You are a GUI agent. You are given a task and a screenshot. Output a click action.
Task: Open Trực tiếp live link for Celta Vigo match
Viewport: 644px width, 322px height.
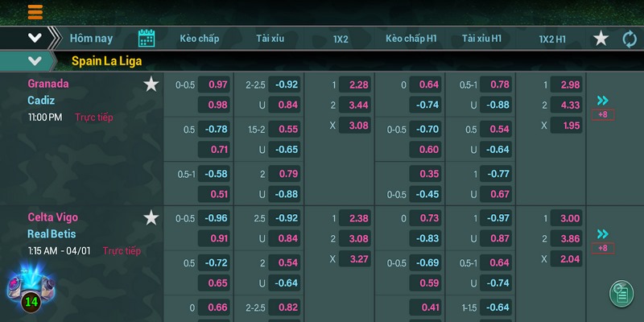(122, 251)
